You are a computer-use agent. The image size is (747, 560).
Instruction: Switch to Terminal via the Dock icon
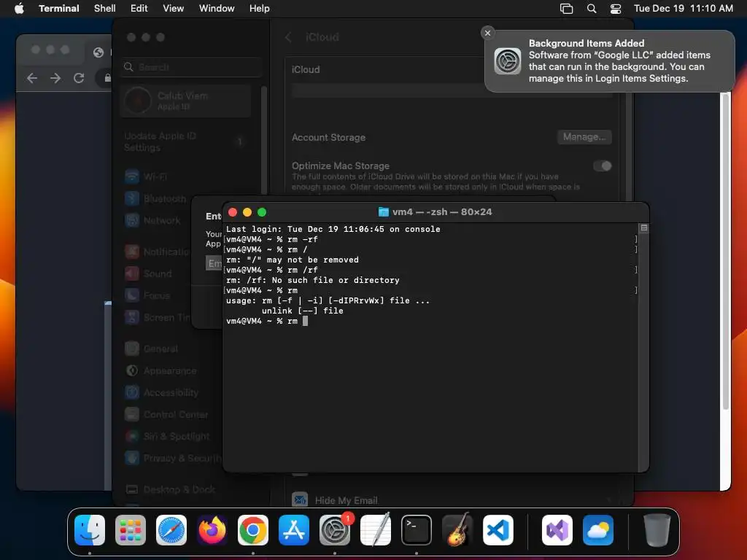coord(417,530)
